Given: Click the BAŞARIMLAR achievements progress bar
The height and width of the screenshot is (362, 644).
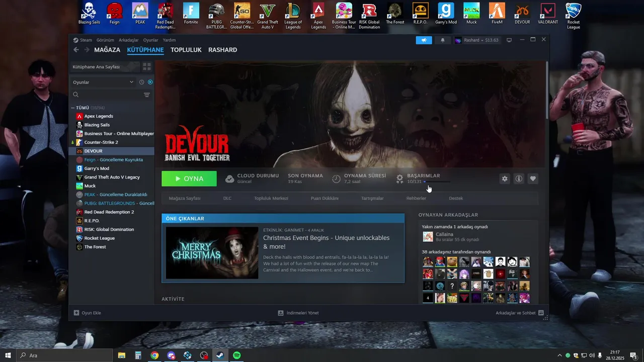Looking at the screenshot, I should click(x=437, y=182).
